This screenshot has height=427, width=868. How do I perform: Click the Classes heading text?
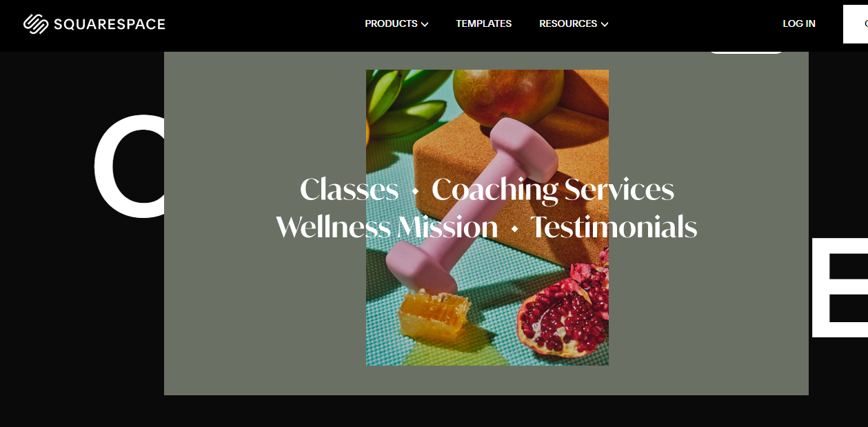pos(349,190)
